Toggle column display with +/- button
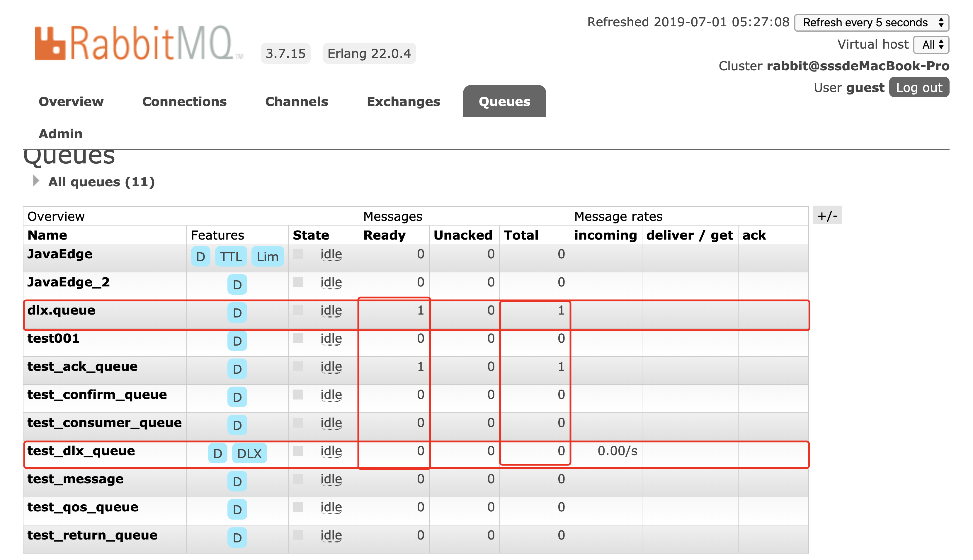Viewport: 973px width, 560px height. [x=827, y=216]
